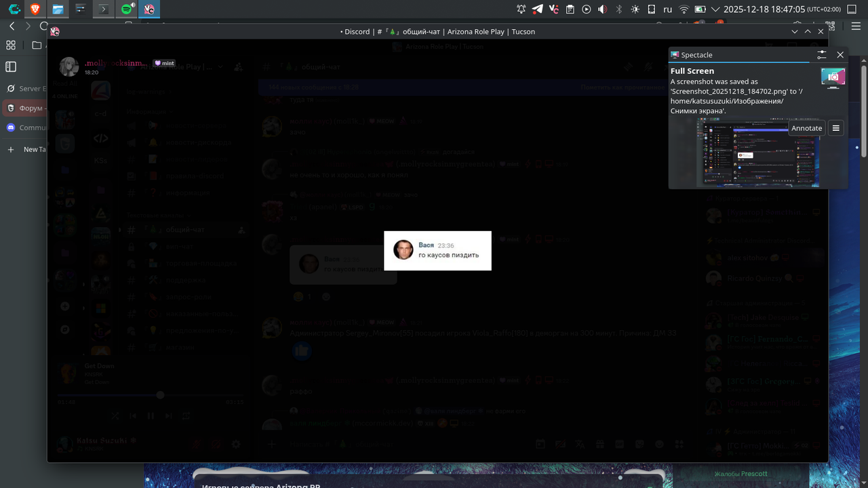Viewport: 868px width, 488px height.
Task: Click the Keep Above arrow in Discord title bar
Action: click(x=808, y=32)
